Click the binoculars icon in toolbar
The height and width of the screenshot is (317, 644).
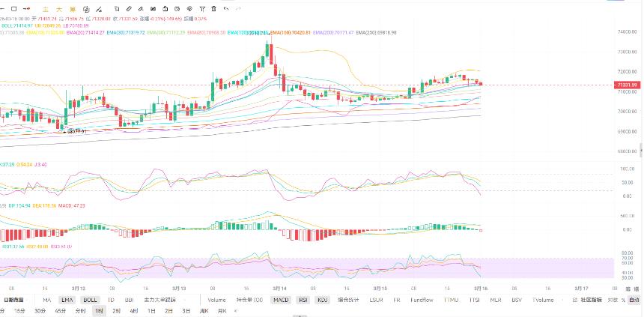154,9
